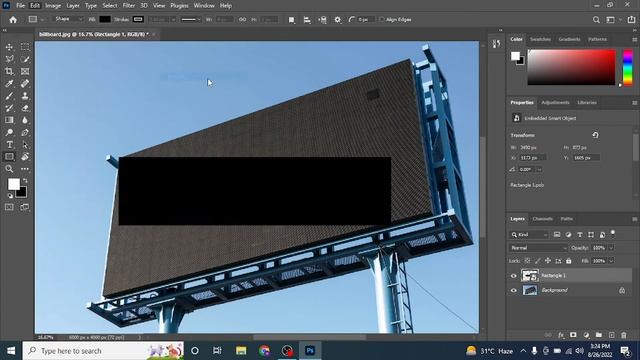Toggle lock all for layer
640x360 pixels.
pos(569,261)
